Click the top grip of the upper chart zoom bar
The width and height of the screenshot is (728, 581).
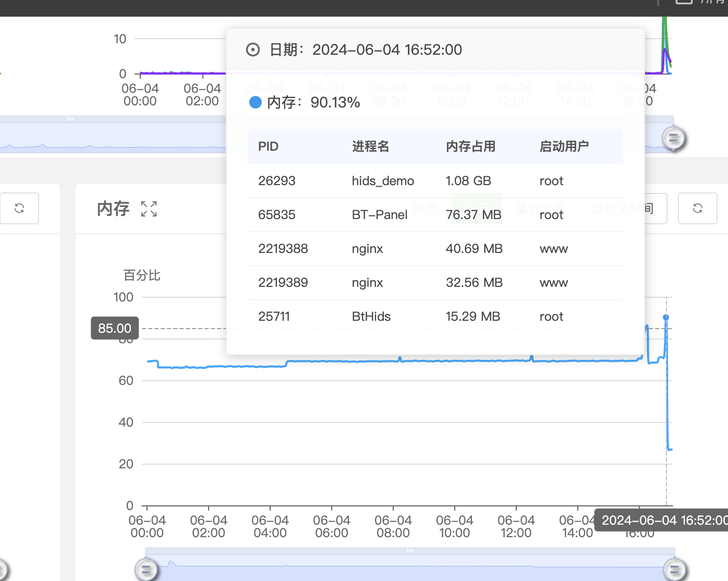70,119
